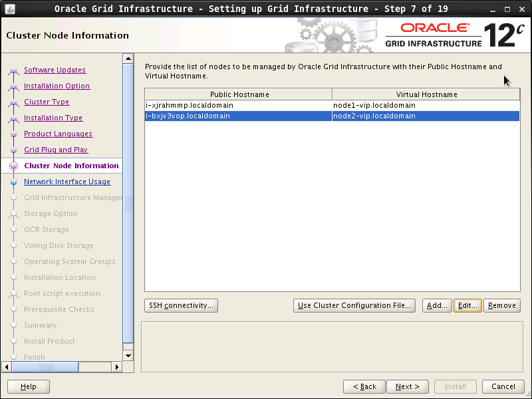Click scroll-down arrow of steps panel
This screenshot has width=532, height=399.
click(128, 355)
